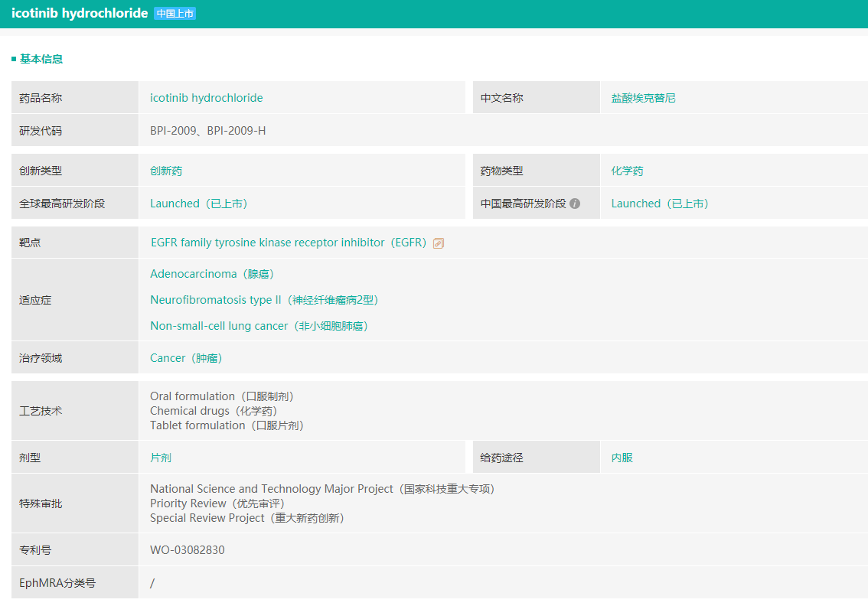Click the Launched link for 中国最高研发阶段

[660, 204]
